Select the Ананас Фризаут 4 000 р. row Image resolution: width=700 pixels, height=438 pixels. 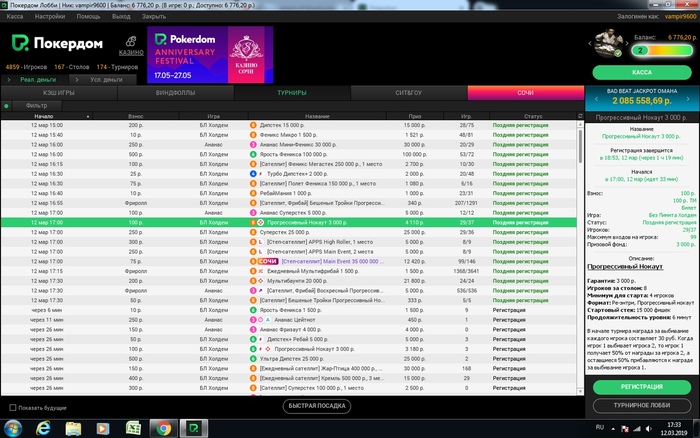[x=289, y=330]
